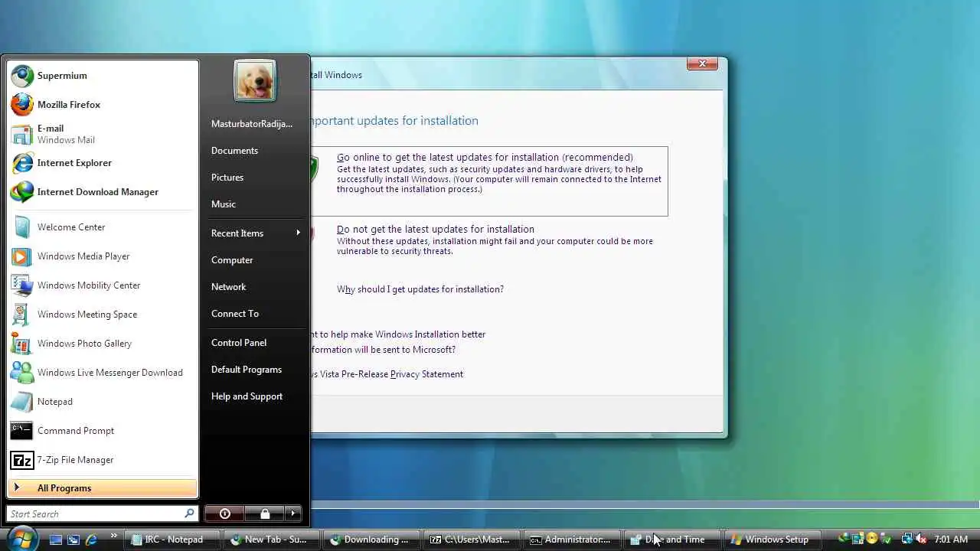Click the user account dog picture
The width and height of the screenshot is (980, 551).
pyautogui.click(x=255, y=81)
